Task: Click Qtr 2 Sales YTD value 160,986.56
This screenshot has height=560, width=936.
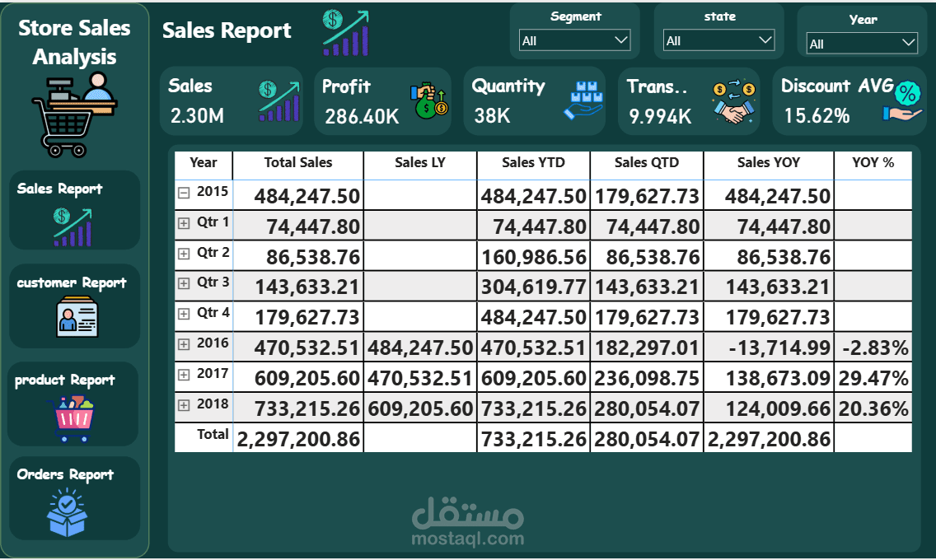Action: click(x=534, y=257)
